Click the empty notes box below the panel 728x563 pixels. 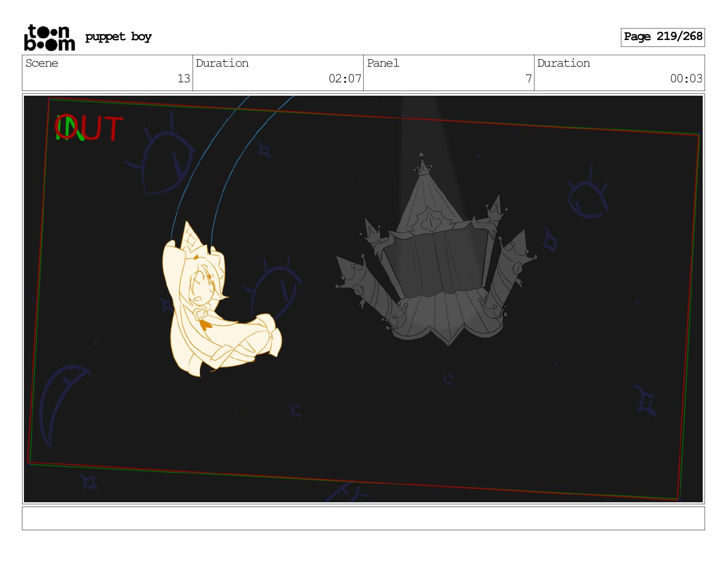[364, 518]
